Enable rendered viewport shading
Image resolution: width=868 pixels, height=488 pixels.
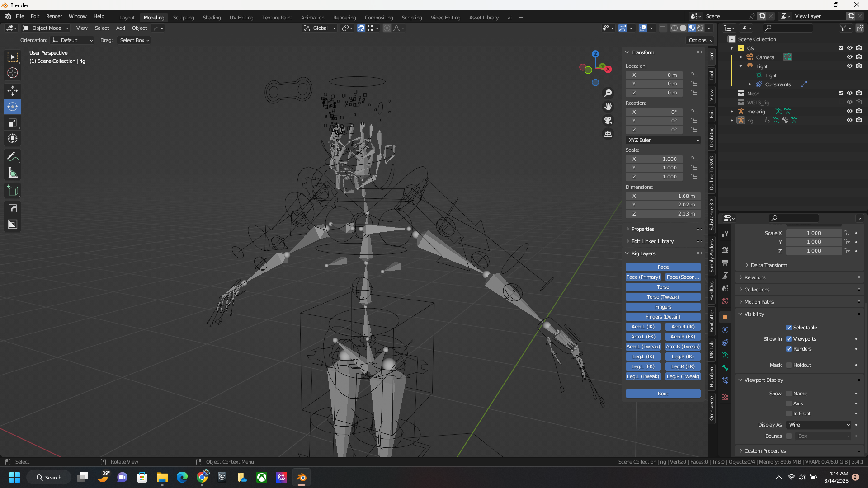[700, 28]
